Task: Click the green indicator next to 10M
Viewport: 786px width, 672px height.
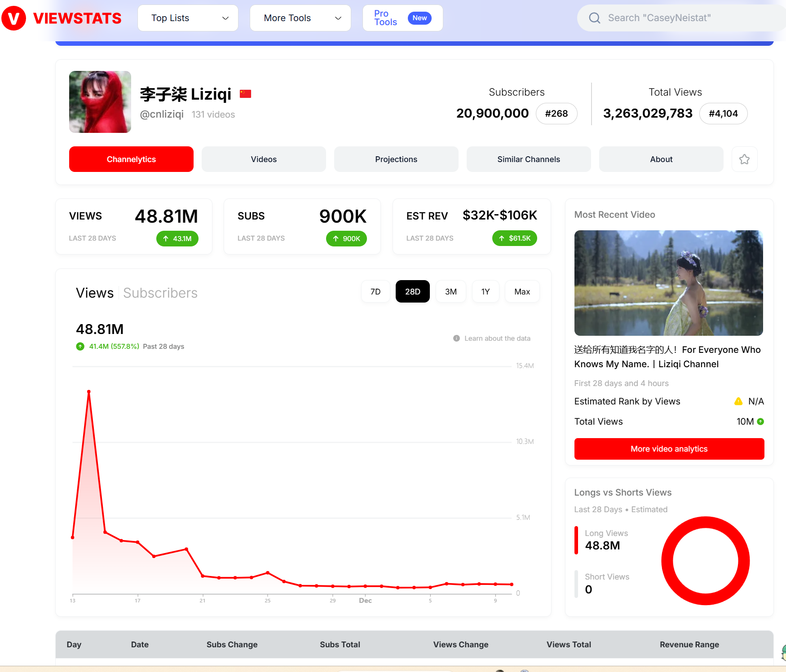Action: click(760, 422)
